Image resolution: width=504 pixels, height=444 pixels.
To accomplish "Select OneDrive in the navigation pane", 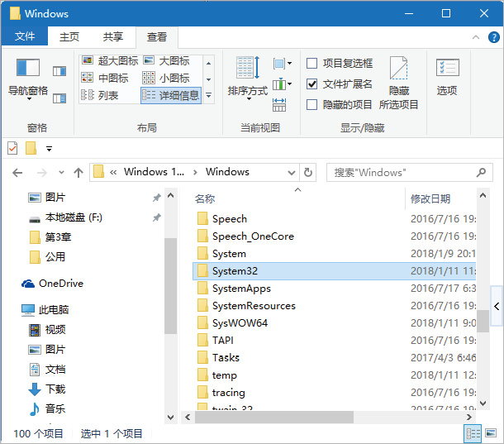I will coord(53,284).
